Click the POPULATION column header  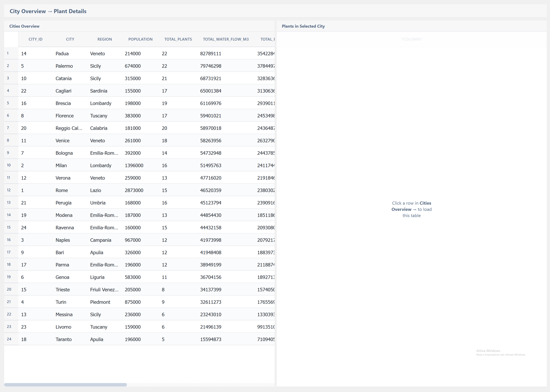pyautogui.click(x=140, y=39)
